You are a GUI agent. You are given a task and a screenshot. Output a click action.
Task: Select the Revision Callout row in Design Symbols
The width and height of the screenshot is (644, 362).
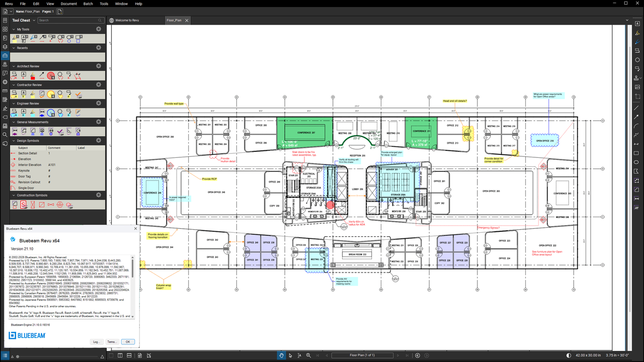tap(58, 182)
